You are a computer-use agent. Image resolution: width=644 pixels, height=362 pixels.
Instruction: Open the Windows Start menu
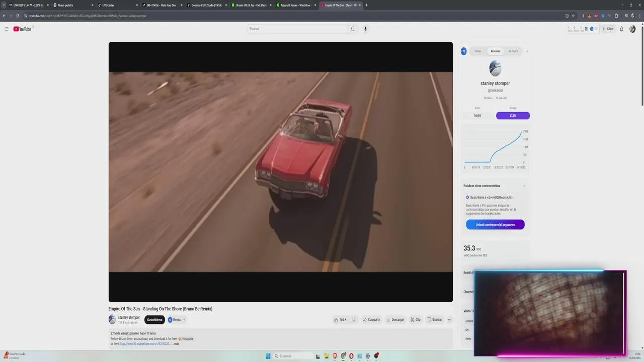click(x=269, y=356)
